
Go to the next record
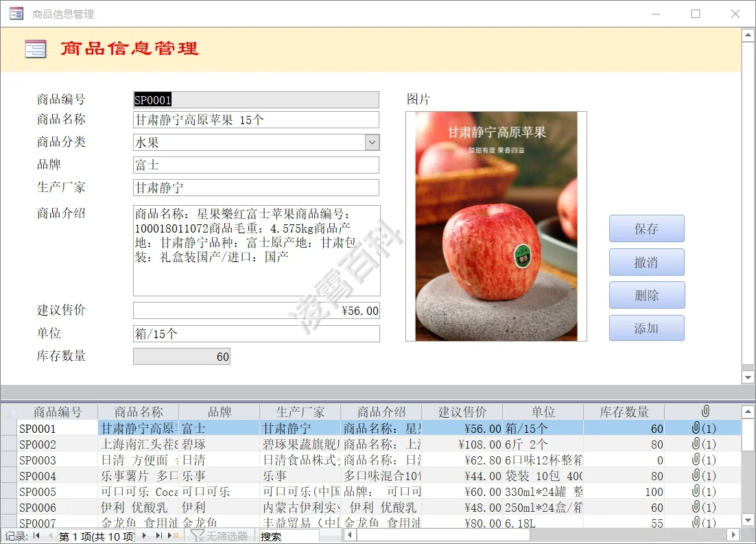click(143, 536)
